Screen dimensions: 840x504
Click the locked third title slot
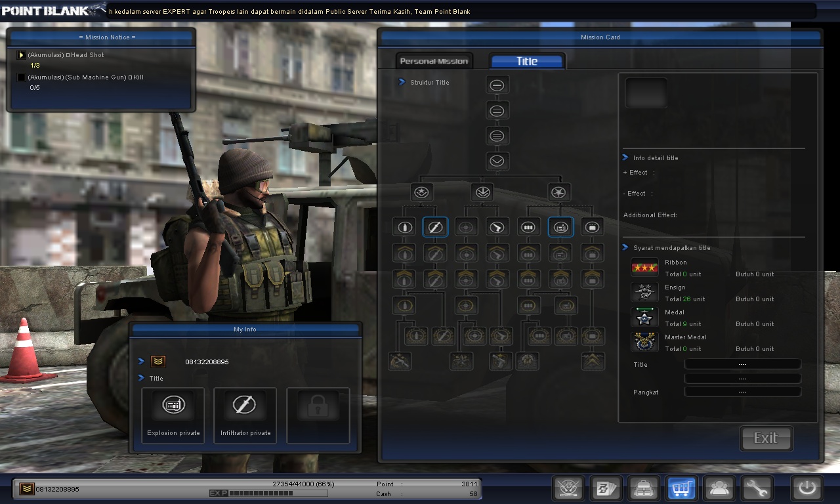pos(318,415)
